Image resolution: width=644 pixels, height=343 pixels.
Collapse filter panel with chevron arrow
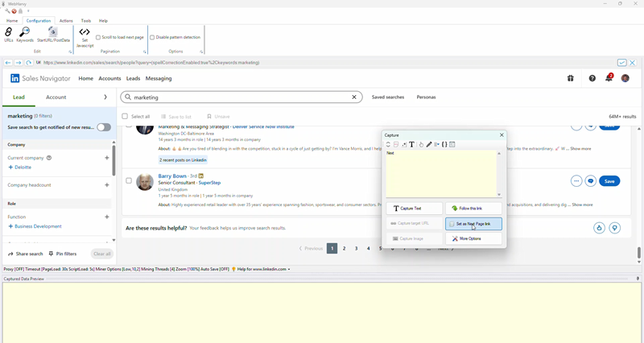105,97
